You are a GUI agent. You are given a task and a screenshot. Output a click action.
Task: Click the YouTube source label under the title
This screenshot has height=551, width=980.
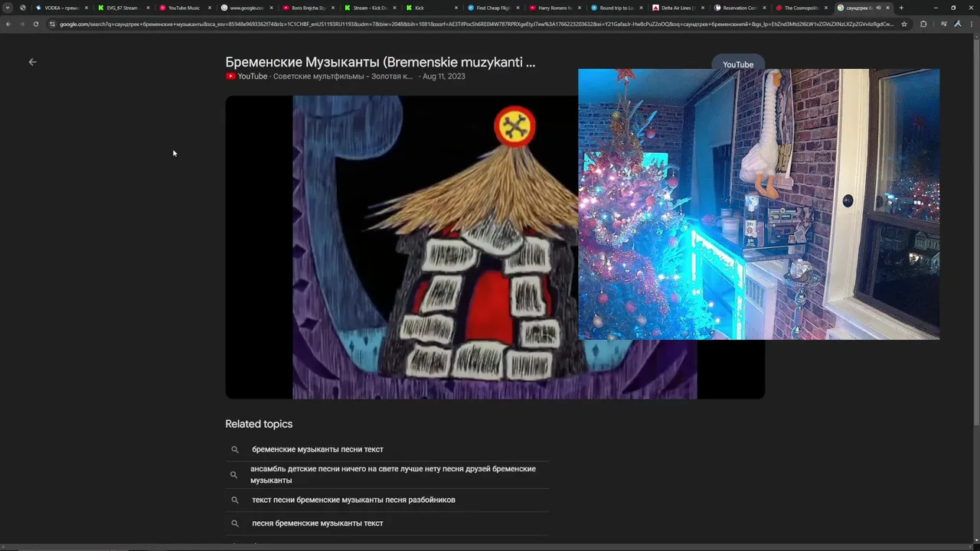247,77
